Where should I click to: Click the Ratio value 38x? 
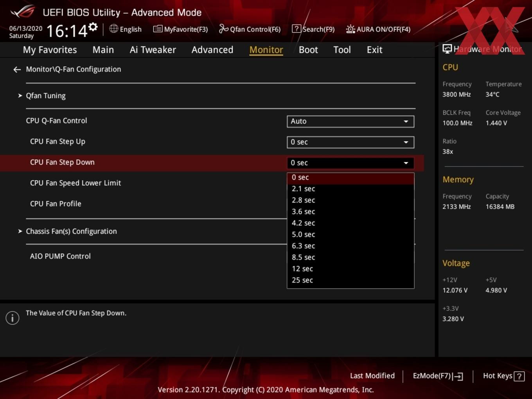[448, 152]
